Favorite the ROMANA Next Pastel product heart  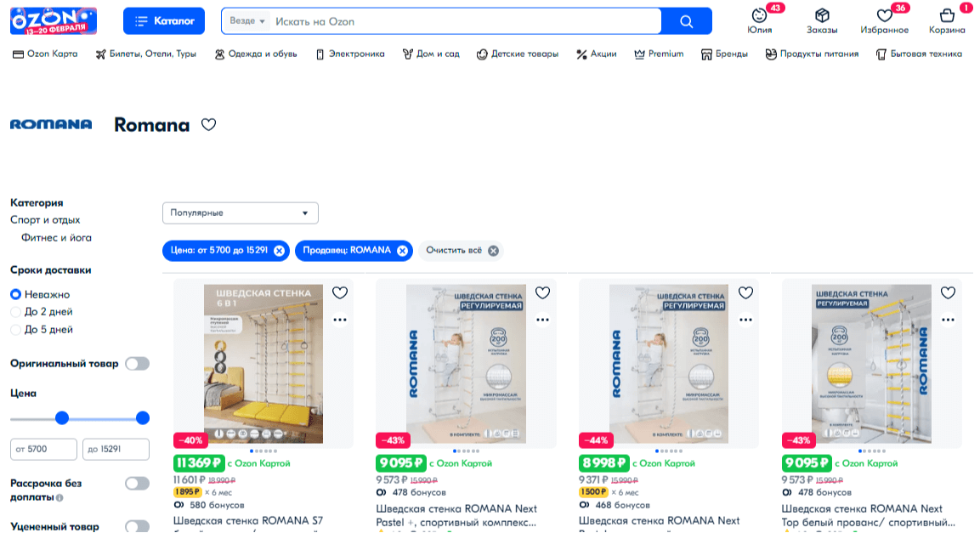point(542,292)
